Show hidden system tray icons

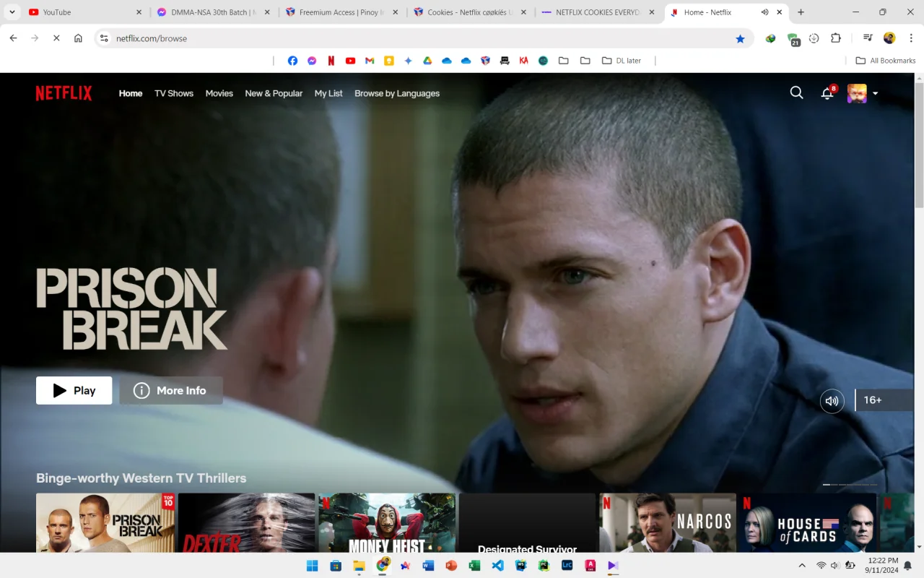click(802, 566)
